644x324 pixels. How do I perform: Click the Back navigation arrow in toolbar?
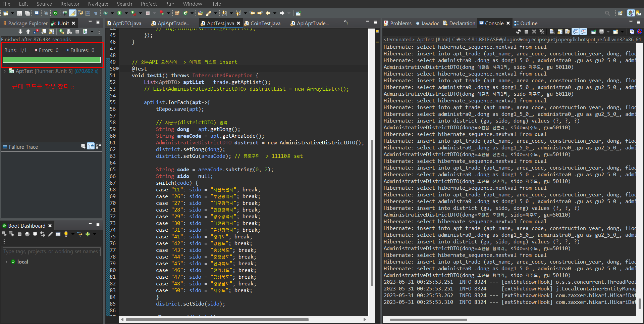pyautogui.click(x=268, y=13)
